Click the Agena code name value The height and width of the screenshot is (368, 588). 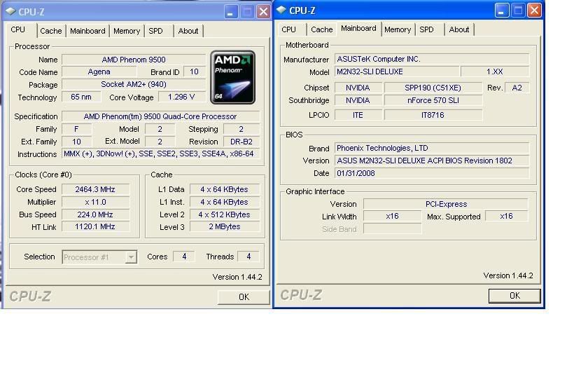point(99,71)
